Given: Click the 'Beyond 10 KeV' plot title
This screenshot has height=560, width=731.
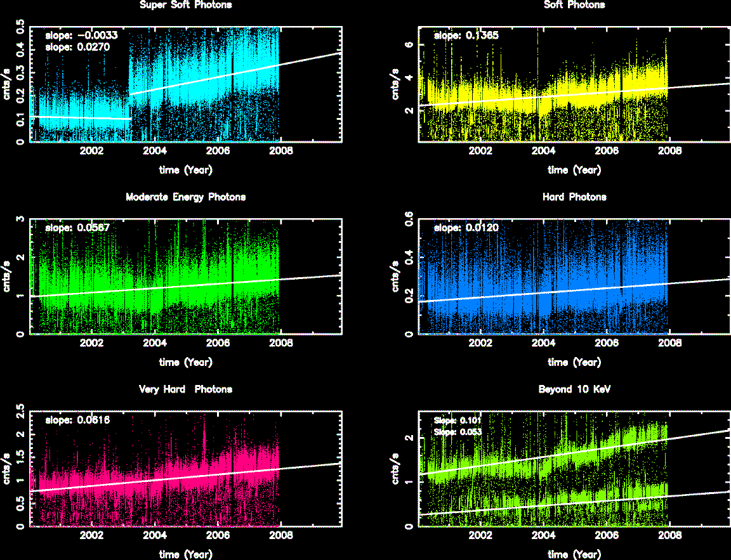Looking at the screenshot, I should tap(574, 389).
